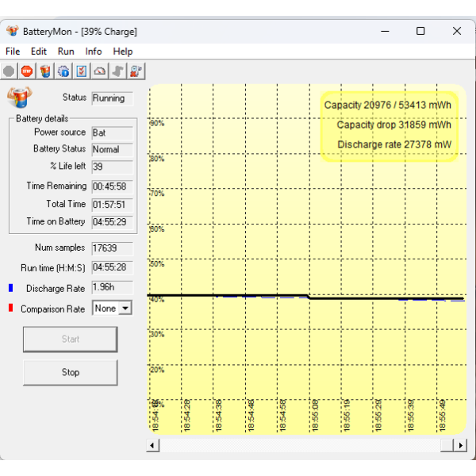Click the horizontal scrollbar thumb under graph
The height and width of the screenshot is (476, 476).
pyautogui.click(x=447, y=446)
